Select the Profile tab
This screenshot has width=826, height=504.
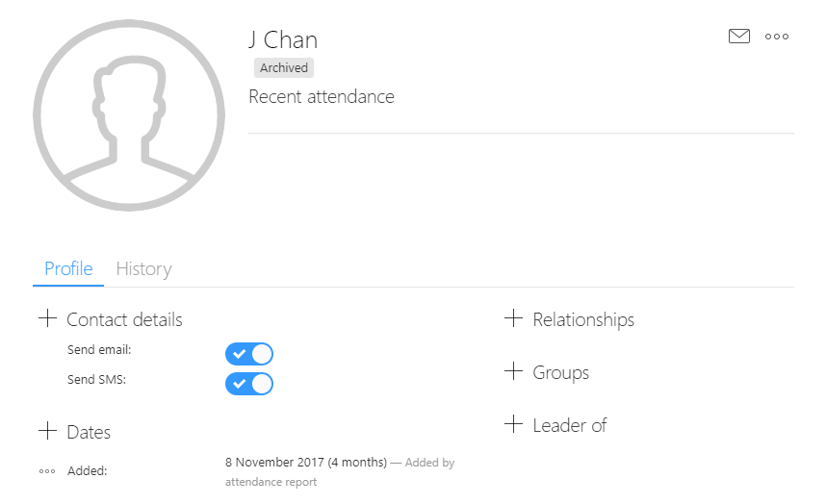(x=68, y=269)
